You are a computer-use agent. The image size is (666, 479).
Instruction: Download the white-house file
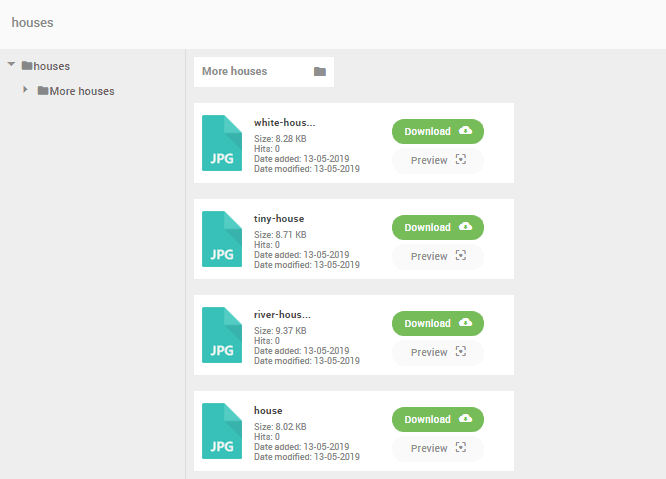click(x=437, y=131)
